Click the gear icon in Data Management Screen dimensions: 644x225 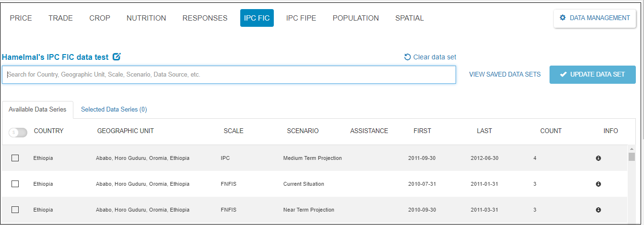(x=563, y=18)
